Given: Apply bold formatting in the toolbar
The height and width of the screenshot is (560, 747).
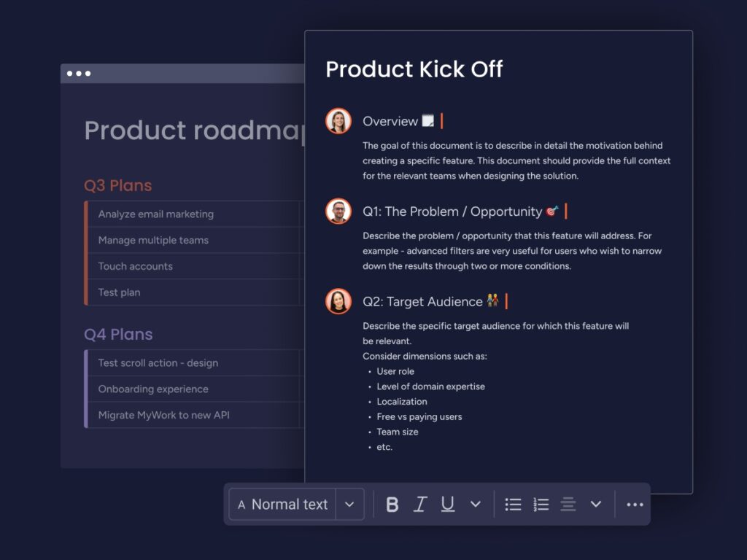Looking at the screenshot, I should coord(392,504).
